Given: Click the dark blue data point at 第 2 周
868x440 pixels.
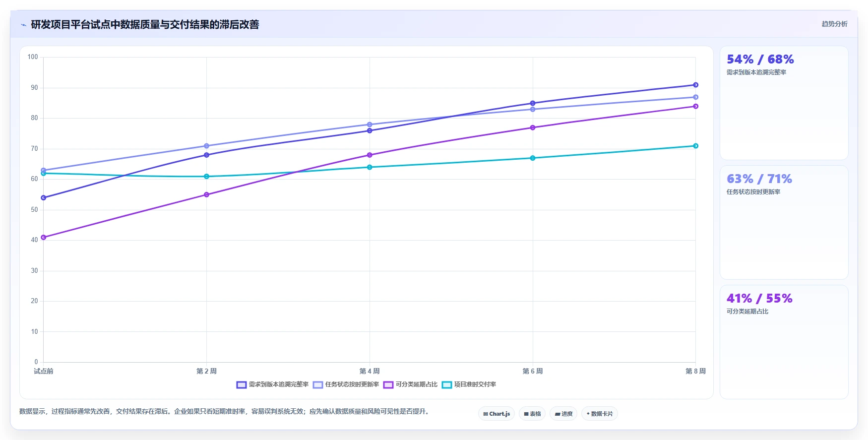Looking at the screenshot, I should (206, 155).
